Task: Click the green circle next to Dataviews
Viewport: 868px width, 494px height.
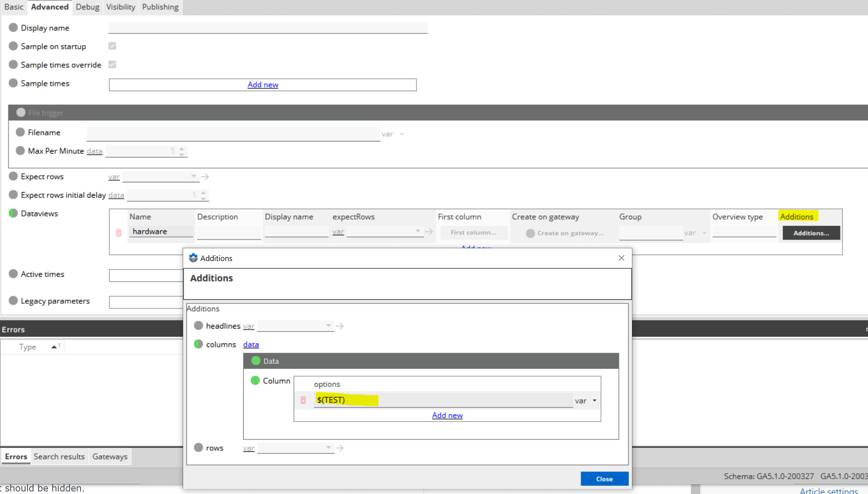Action: [x=13, y=213]
